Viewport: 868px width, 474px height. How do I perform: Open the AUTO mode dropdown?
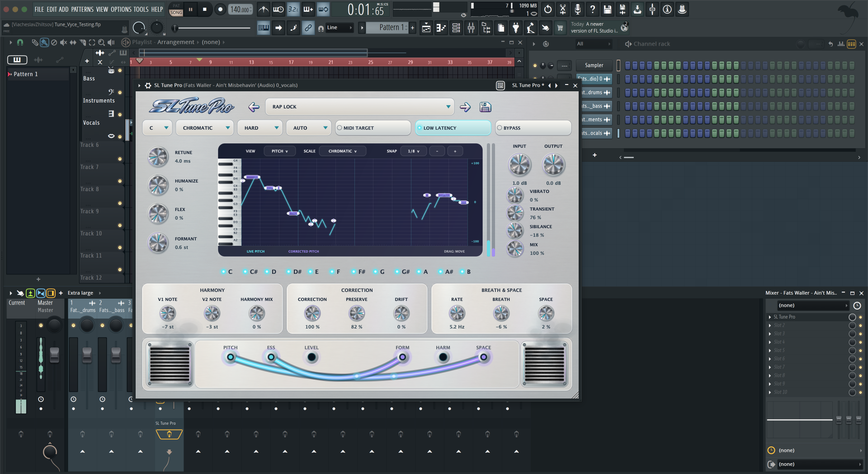309,128
